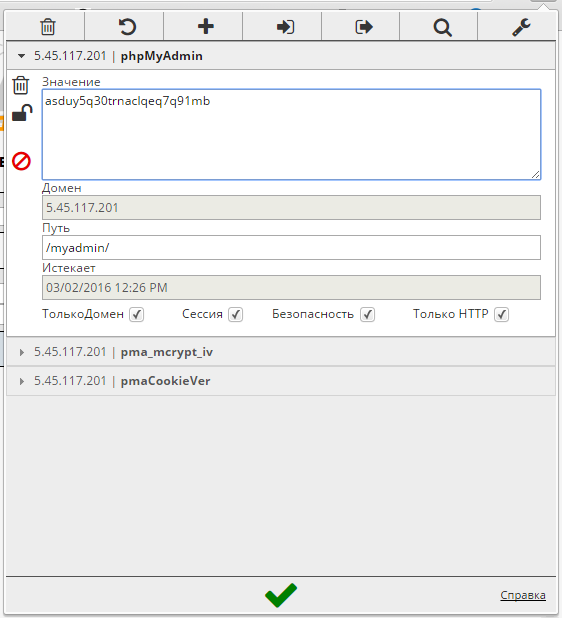Grab the value textarea resize handle
Image resolution: width=562 pixels, height=618 pixels.
[536, 175]
